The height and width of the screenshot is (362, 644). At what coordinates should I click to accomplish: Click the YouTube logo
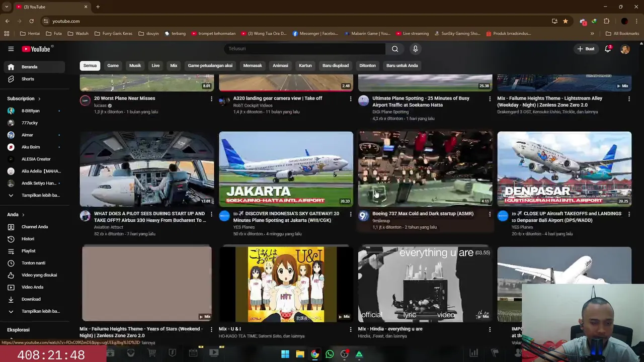(x=36, y=49)
